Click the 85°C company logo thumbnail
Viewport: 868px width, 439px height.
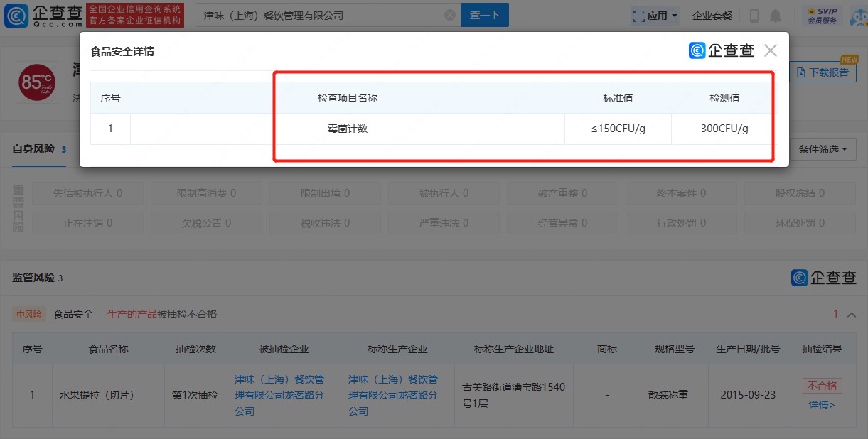tap(38, 82)
